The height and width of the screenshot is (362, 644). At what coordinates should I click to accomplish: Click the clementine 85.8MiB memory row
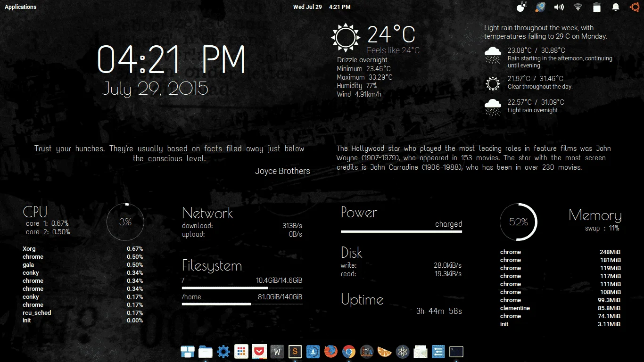[561, 308]
